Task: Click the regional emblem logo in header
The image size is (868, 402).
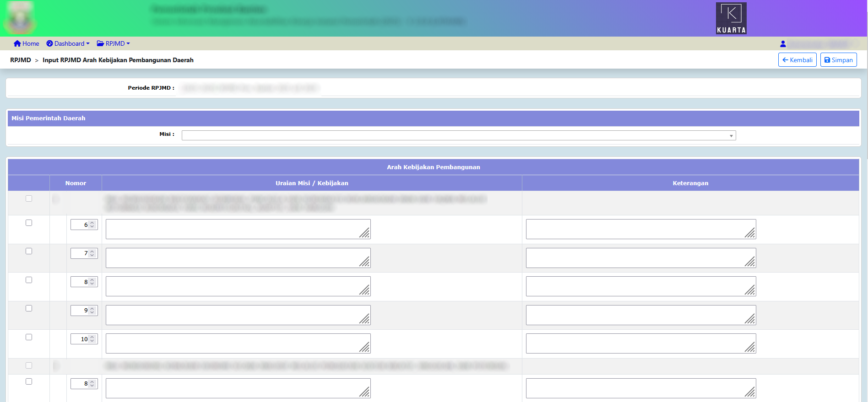Action: 19,18
